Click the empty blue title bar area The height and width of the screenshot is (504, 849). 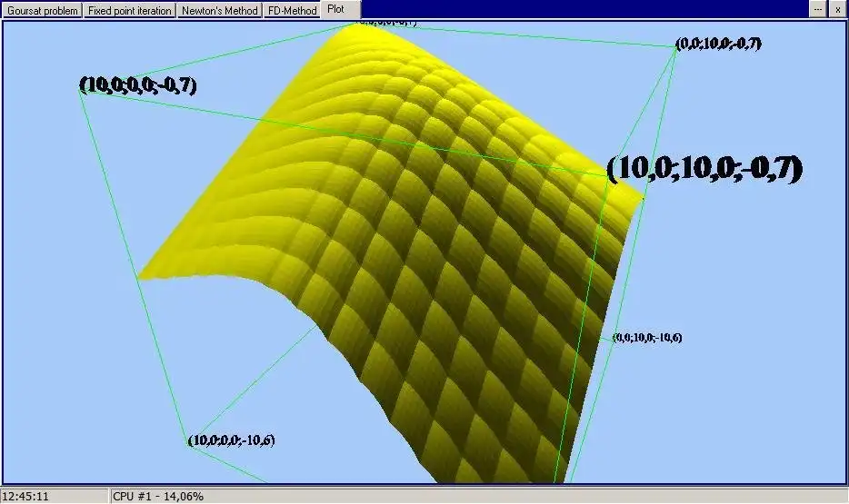(x=584, y=9)
